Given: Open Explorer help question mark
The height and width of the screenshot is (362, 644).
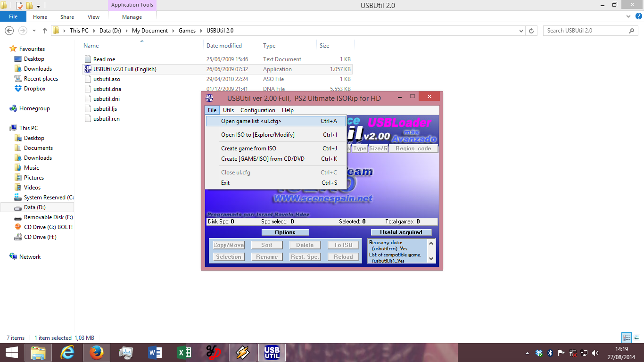Looking at the screenshot, I should [x=639, y=16].
